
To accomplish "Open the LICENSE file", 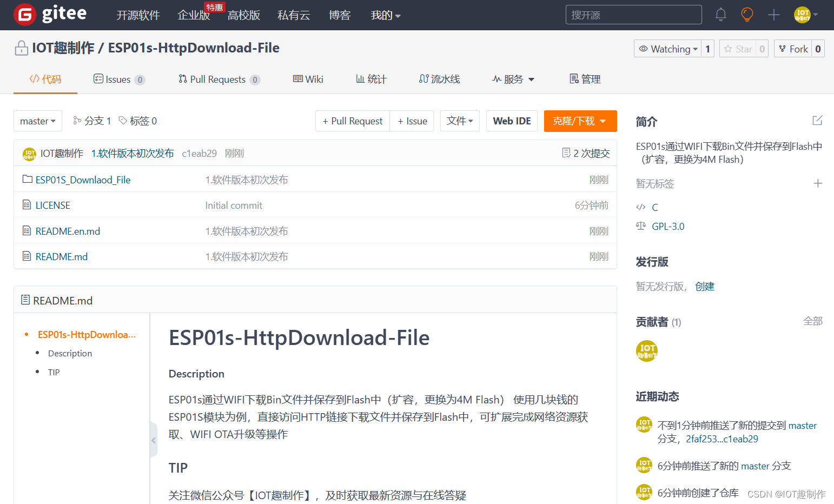I will coord(52,205).
